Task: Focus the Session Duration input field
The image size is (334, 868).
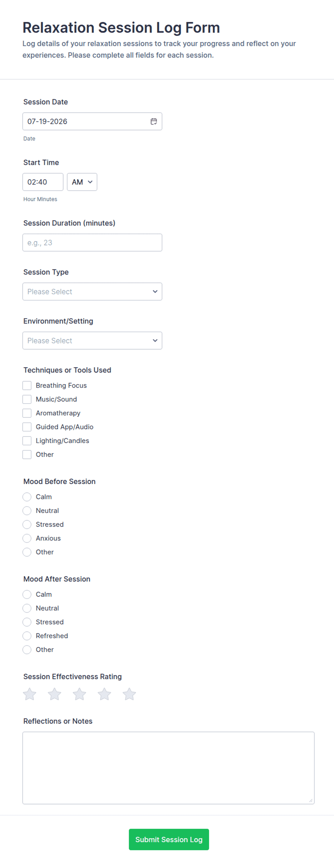Action: pyautogui.click(x=92, y=243)
